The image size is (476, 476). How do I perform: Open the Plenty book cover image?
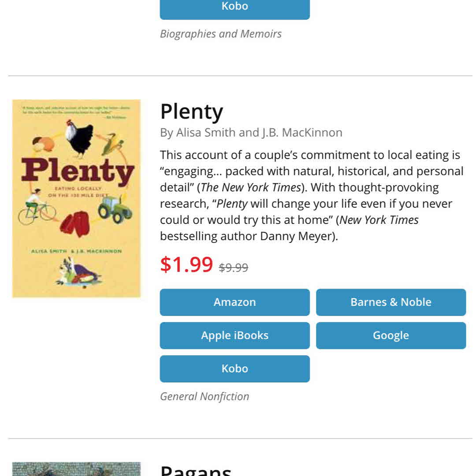[76, 198]
